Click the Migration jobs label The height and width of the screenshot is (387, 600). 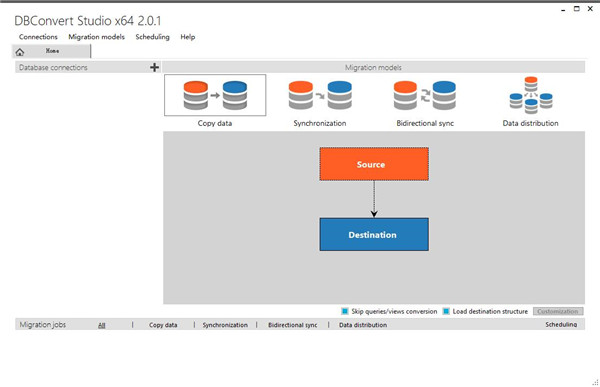[42, 325]
